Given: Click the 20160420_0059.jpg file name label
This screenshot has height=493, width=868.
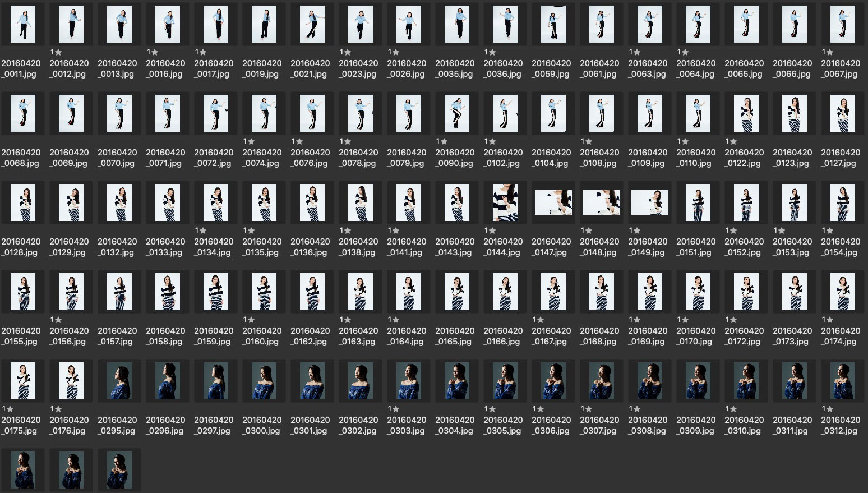Looking at the screenshot, I should 551,68.
